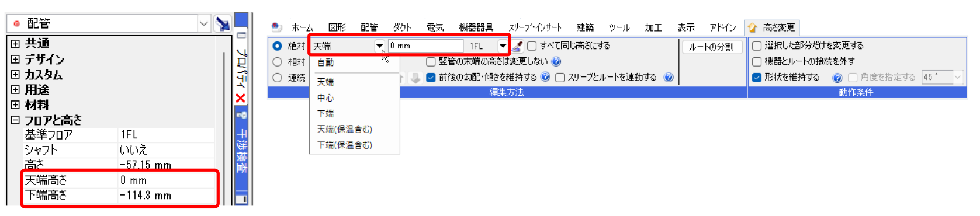980x216 pixels.
Task: Uncheck 前後の勾配・傾きを維持する checkbox
Action: (431, 77)
